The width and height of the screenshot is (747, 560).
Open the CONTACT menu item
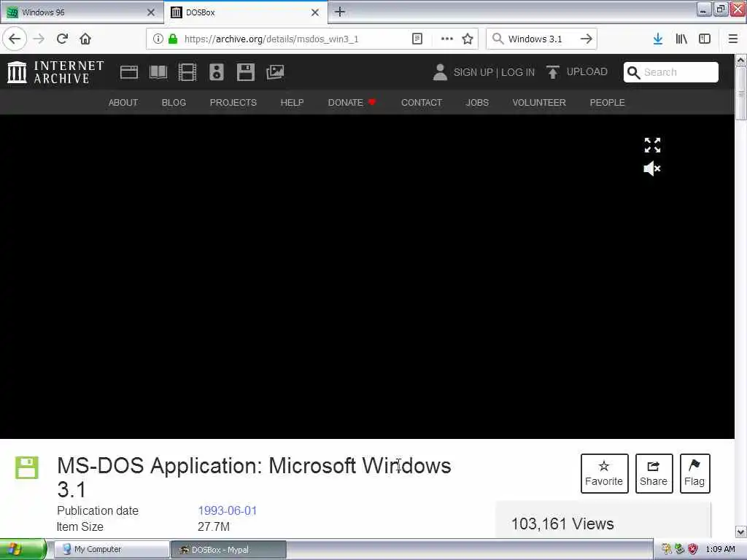click(x=422, y=102)
